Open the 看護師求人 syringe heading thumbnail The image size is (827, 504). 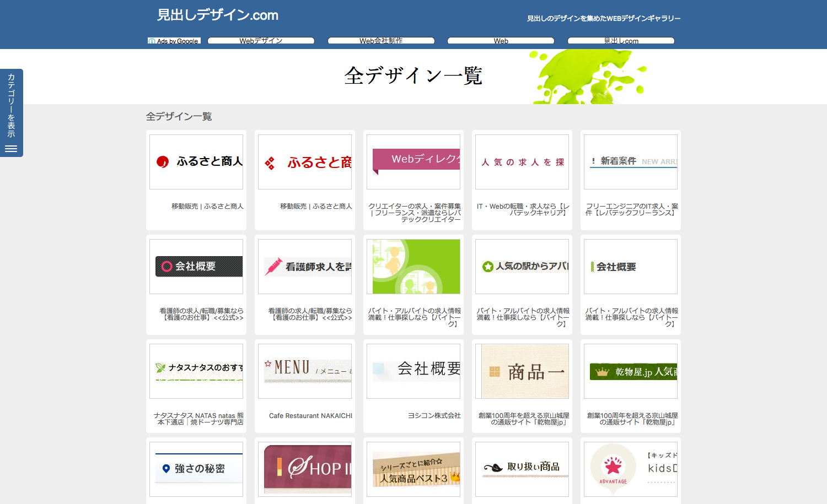[305, 267]
